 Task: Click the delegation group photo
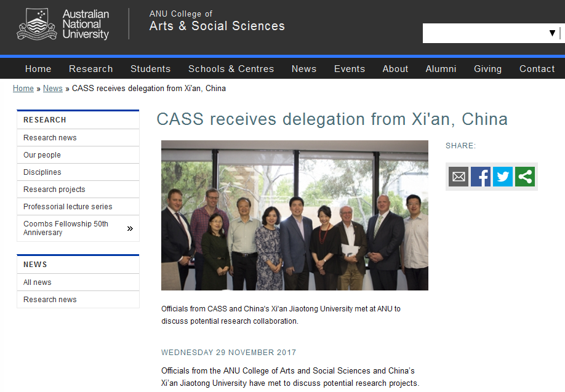[294, 215]
